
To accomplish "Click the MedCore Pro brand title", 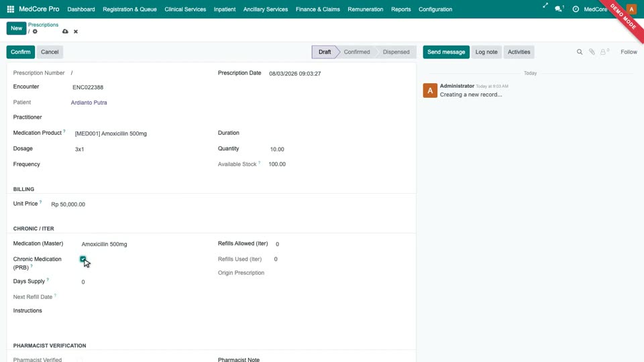I will pyautogui.click(x=39, y=9).
